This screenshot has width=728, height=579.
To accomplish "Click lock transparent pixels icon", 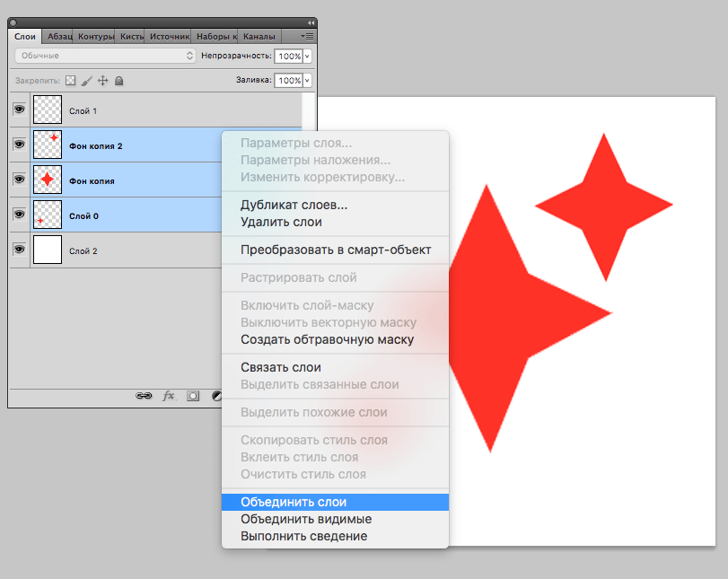I will coord(71,81).
